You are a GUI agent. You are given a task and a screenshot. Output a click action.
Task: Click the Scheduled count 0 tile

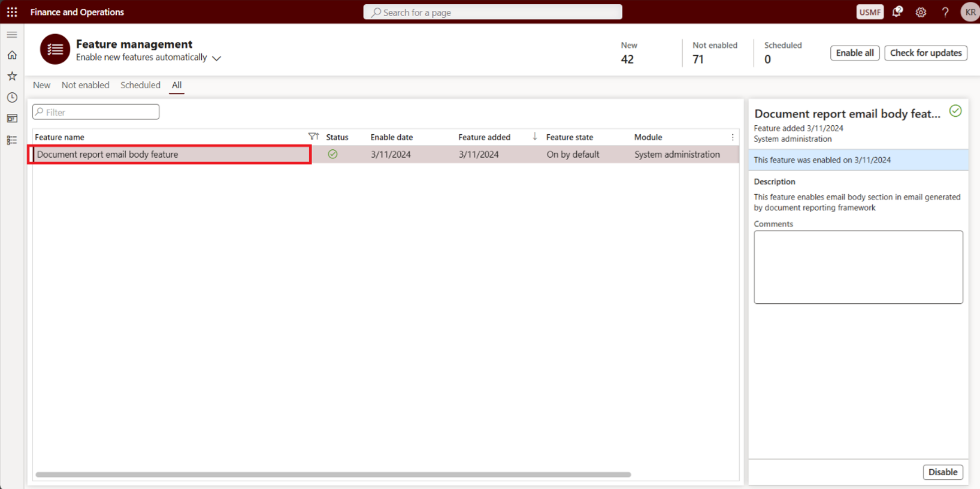tap(782, 53)
